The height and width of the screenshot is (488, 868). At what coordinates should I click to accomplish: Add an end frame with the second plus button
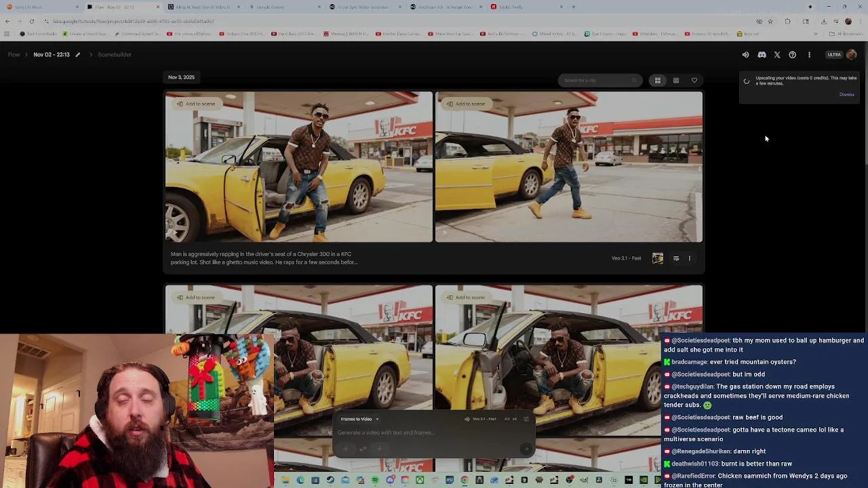[380, 449]
